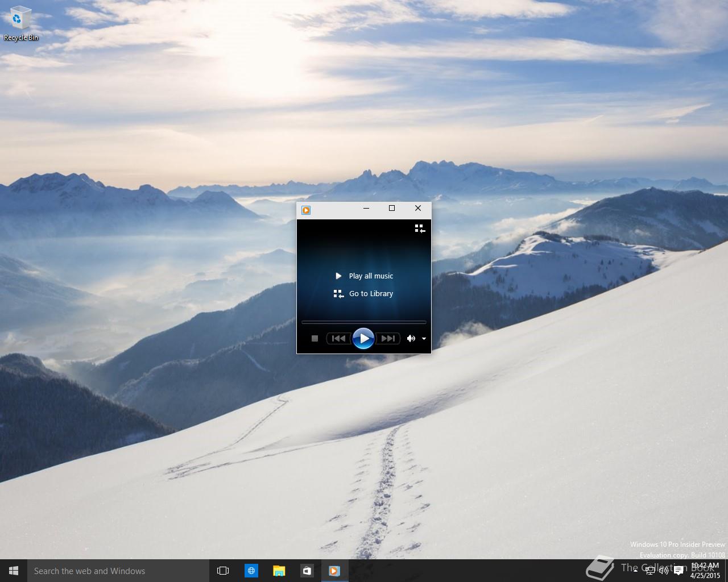Screen dimensions: 728x582
Task: Click the taskbar clock showing 10:42 AM
Action: point(705,571)
